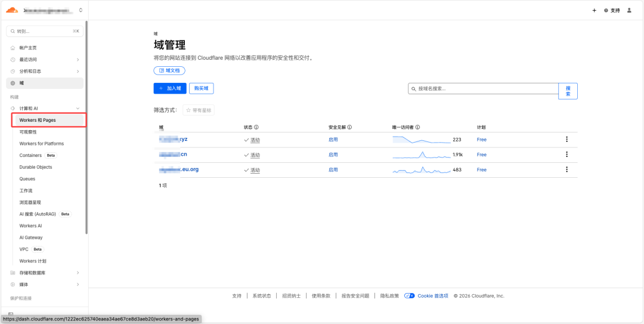Click Free plan in the .cn row
Screen dimensions: 644x324
coord(481,155)
